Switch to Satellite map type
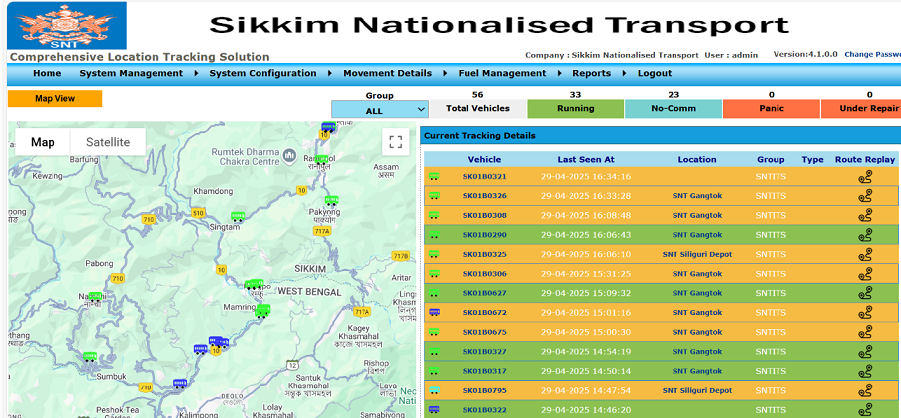The width and height of the screenshot is (901, 418). coord(108,142)
